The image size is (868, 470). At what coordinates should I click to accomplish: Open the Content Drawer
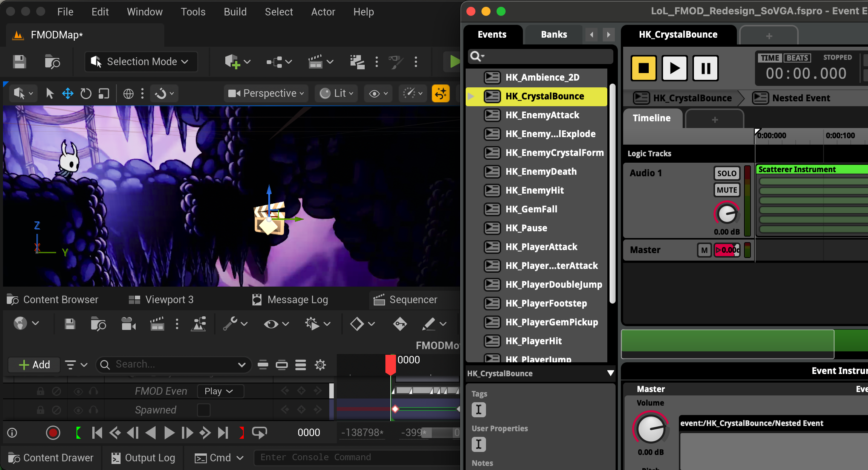pyautogui.click(x=50, y=458)
